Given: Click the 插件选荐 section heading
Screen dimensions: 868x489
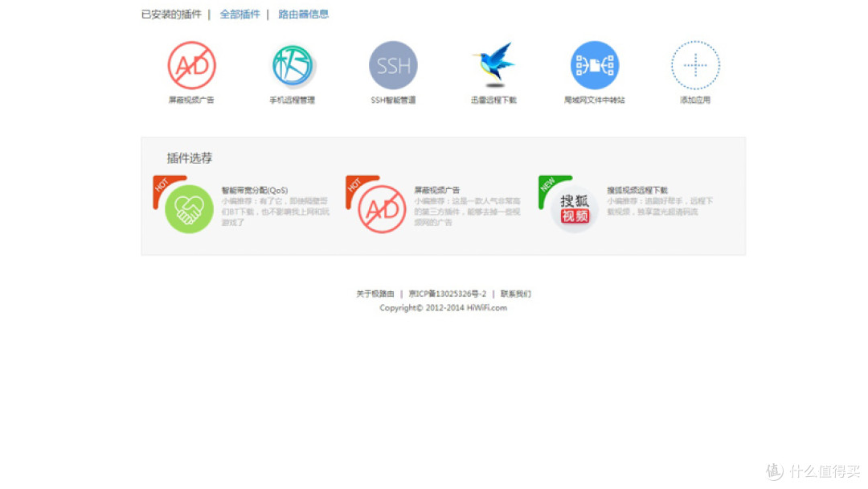Looking at the screenshot, I should pos(190,158).
